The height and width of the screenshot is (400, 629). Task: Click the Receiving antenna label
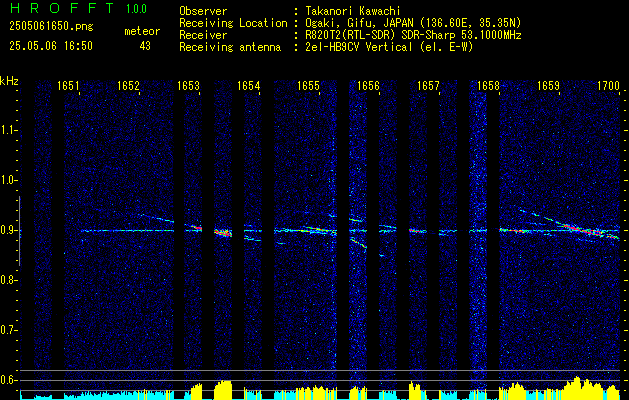(x=230, y=47)
